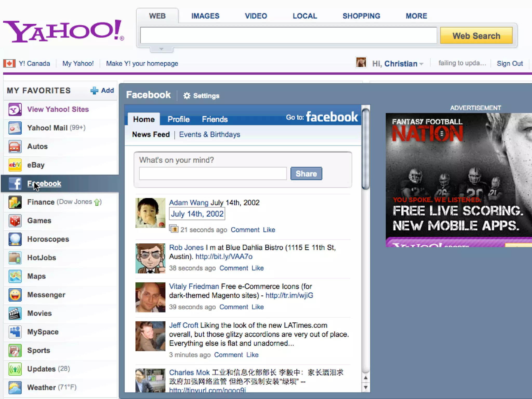Screen dimensions: 532x399
Task: Click the Charles Mok name link
Action: click(189, 373)
